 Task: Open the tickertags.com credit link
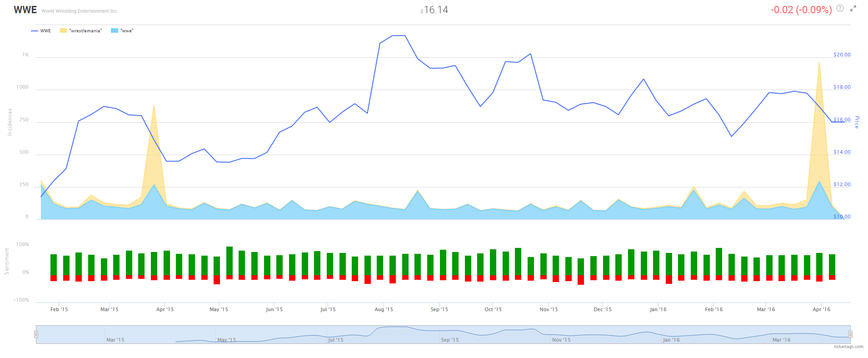click(x=848, y=347)
